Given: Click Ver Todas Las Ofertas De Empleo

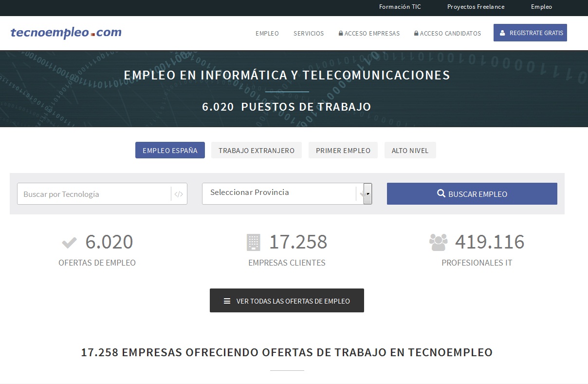Looking at the screenshot, I should (x=287, y=301).
